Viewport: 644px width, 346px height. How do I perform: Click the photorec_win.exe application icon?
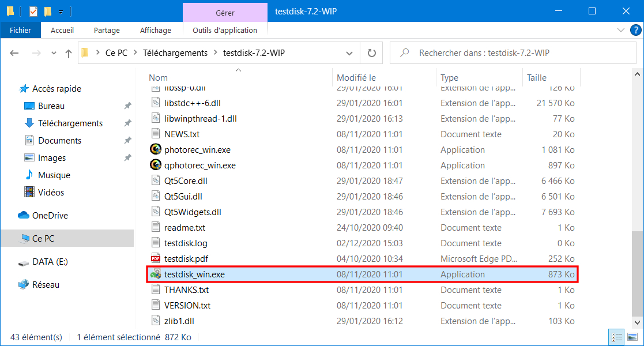[x=156, y=149]
